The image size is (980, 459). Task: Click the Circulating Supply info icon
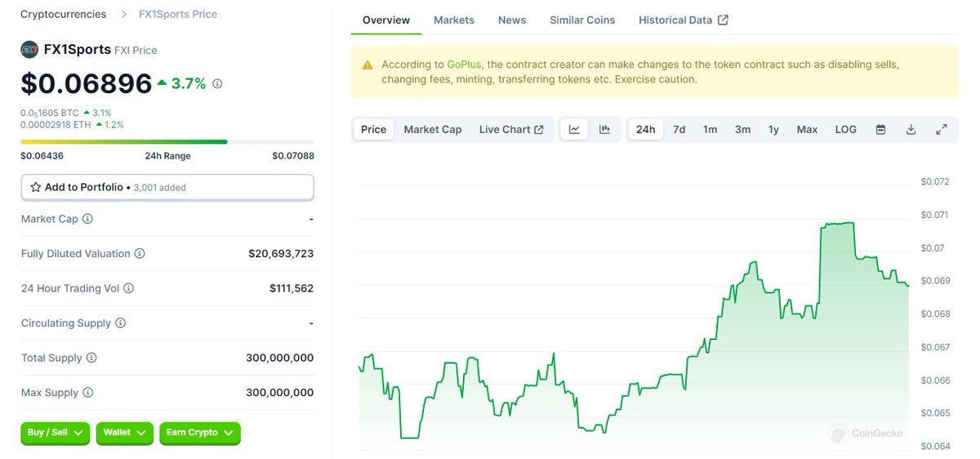(x=121, y=323)
